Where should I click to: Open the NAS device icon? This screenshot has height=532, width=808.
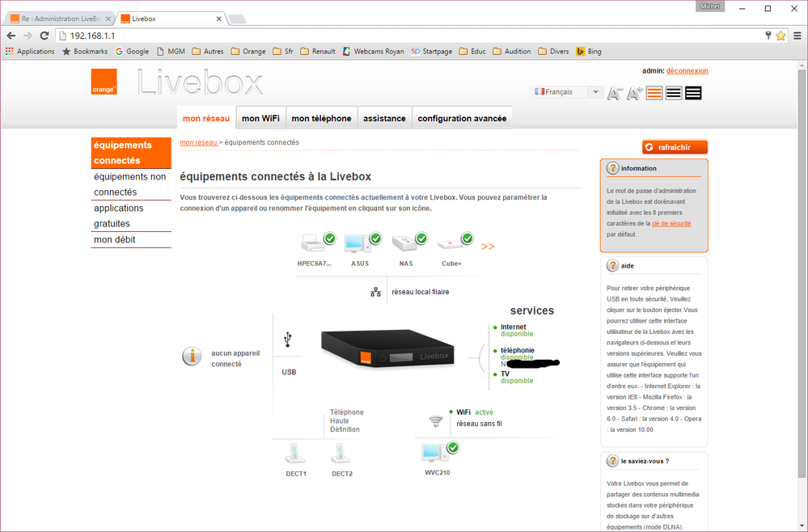click(x=405, y=243)
